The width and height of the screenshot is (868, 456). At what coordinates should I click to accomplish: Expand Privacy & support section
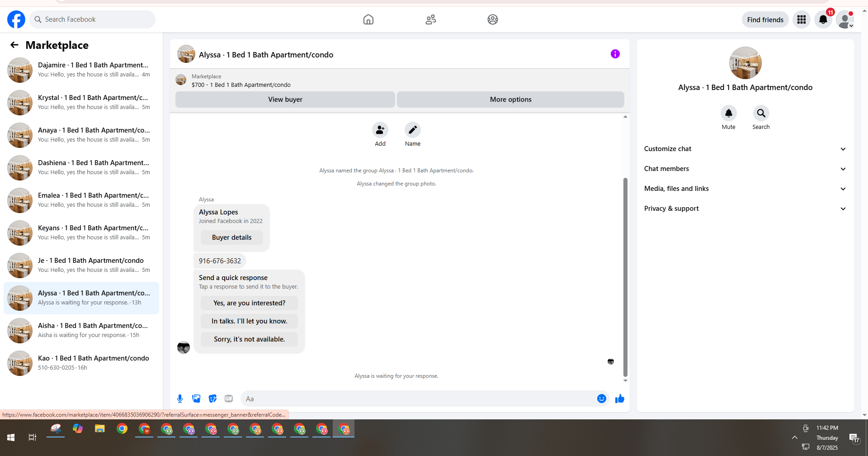[x=745, y=209]
